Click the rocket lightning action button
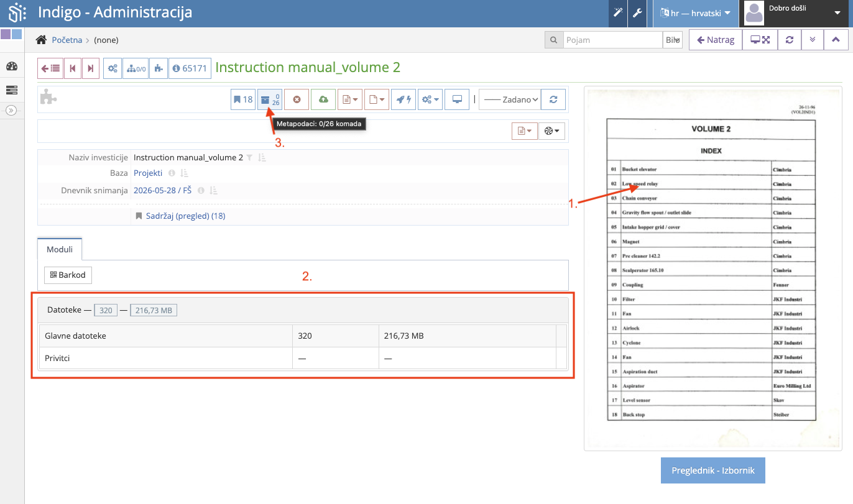This screenshot has height=504, width=853. click(403, 99)
